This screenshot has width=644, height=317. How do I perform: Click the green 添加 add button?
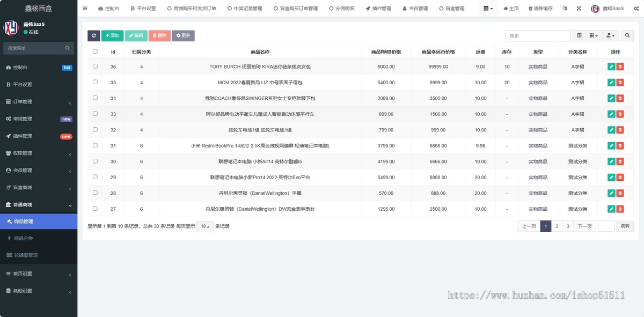coord(112,35)
